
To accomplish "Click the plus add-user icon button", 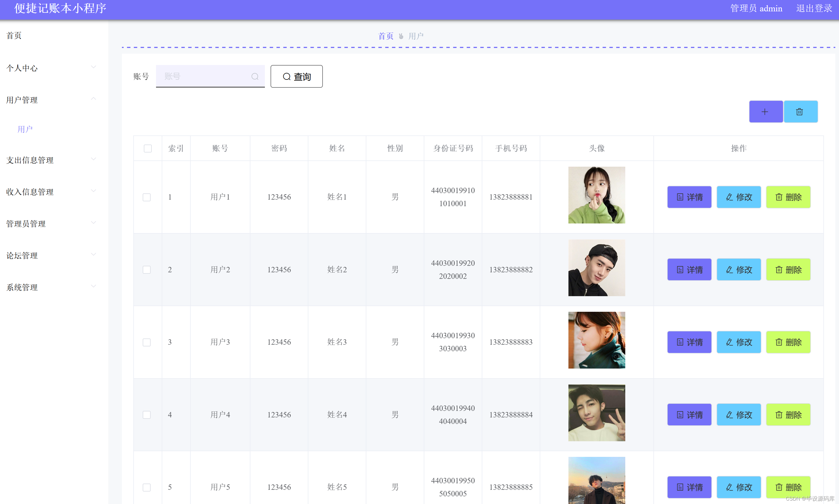I will click(x=765, y=112).
